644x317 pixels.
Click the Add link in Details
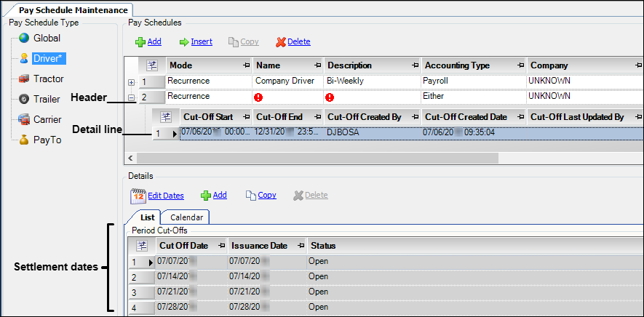point(220,196)
